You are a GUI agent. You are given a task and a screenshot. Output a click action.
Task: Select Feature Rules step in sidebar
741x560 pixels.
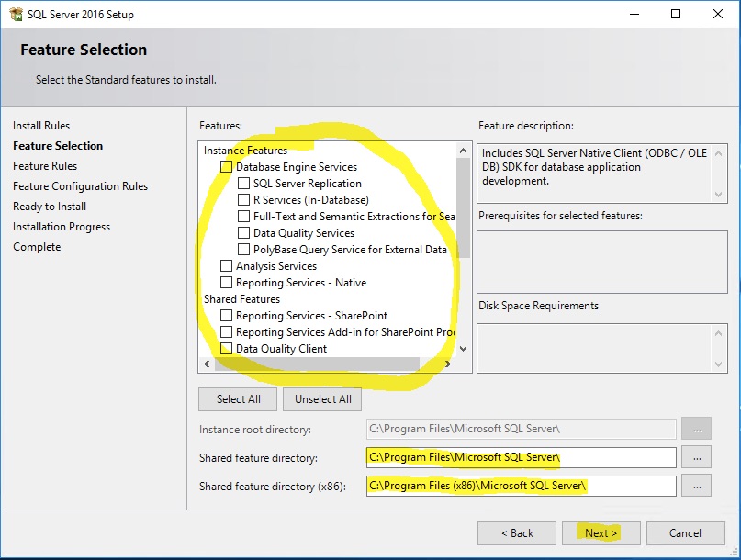click(x=45, y=166)
